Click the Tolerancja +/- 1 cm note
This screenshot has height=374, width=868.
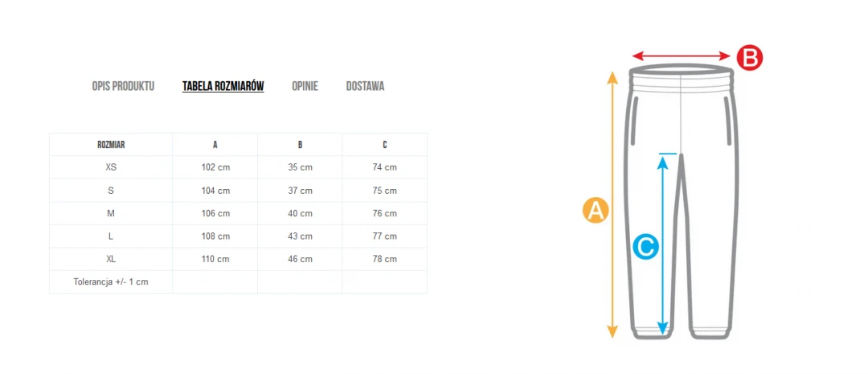tap(111, 282)
